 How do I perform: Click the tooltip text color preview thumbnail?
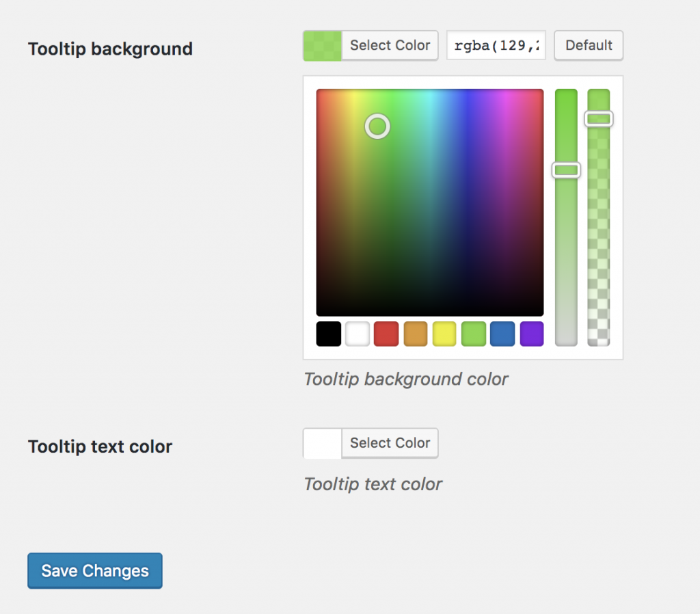click(x=321, y=443)
